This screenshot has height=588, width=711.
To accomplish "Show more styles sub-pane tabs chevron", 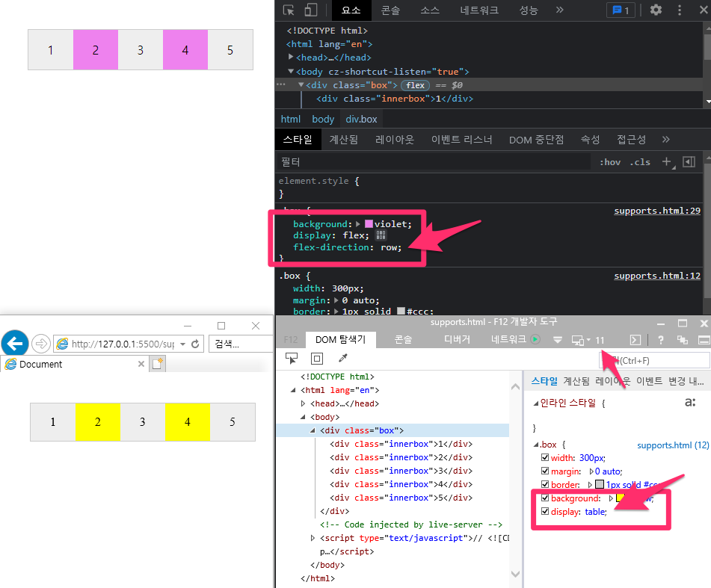I will point(665,140).
